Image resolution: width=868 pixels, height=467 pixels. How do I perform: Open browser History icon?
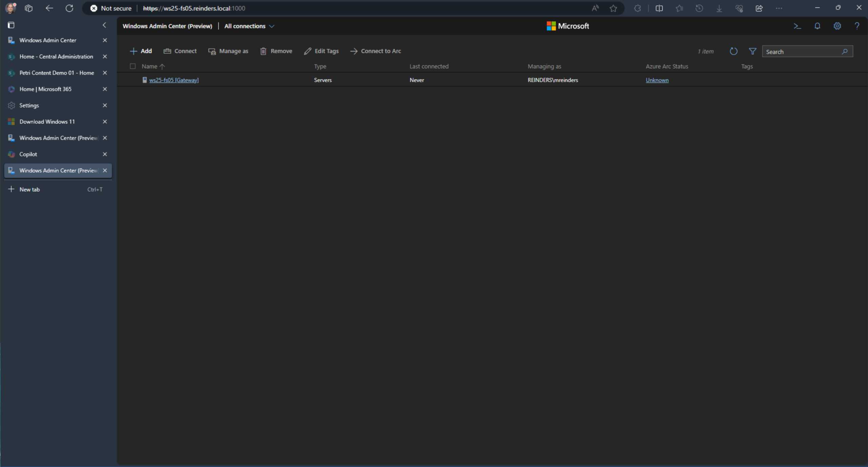tap(699, 8)
